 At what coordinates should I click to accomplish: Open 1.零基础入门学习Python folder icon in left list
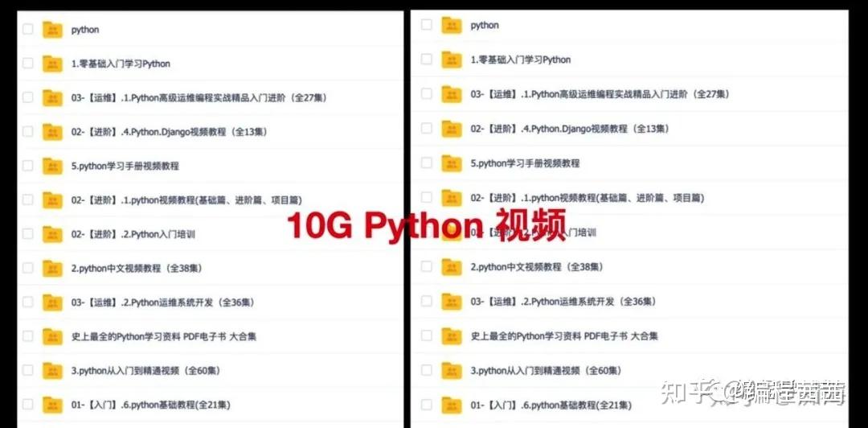point(52,64)
